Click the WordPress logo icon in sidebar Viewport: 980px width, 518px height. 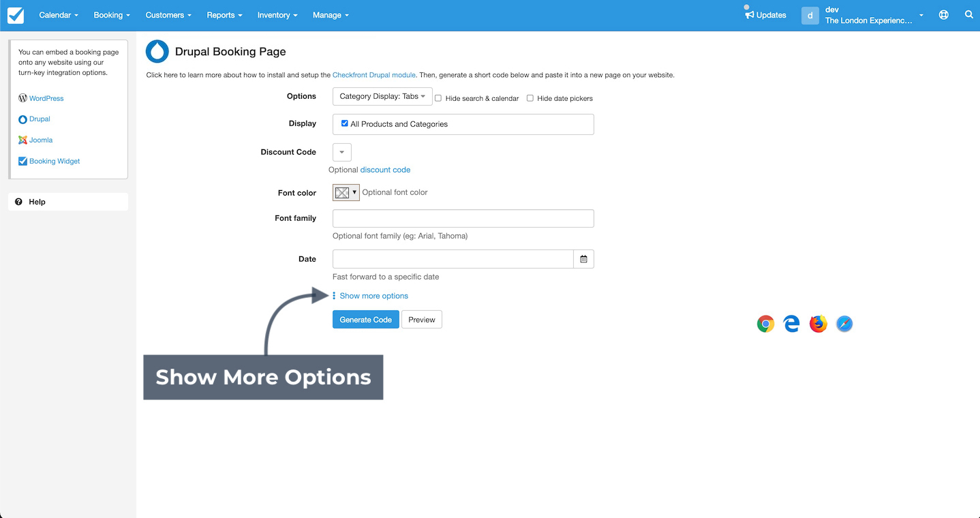click(x=22, y=98)
